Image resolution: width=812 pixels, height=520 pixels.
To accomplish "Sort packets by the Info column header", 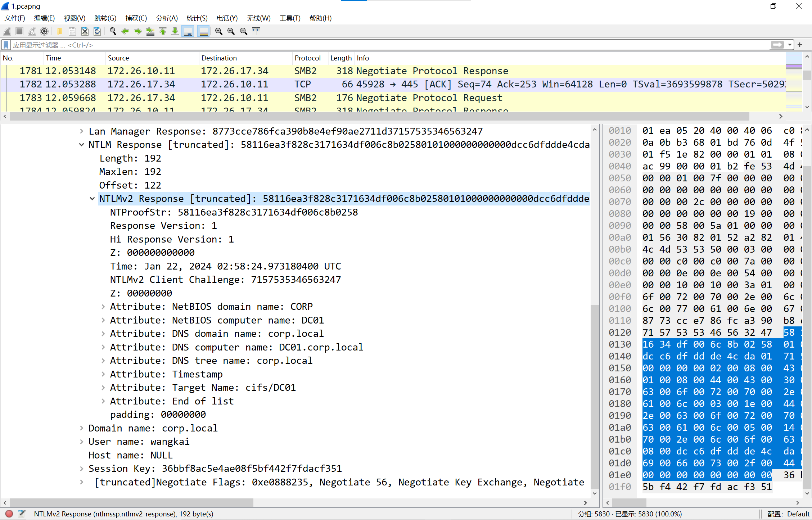I will (x=570, y=58).
